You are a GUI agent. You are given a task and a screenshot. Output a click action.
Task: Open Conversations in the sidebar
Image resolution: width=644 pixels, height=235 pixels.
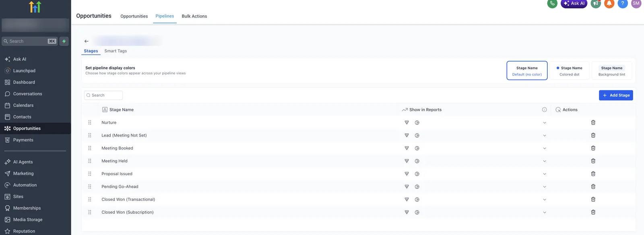tap(35, 94)
